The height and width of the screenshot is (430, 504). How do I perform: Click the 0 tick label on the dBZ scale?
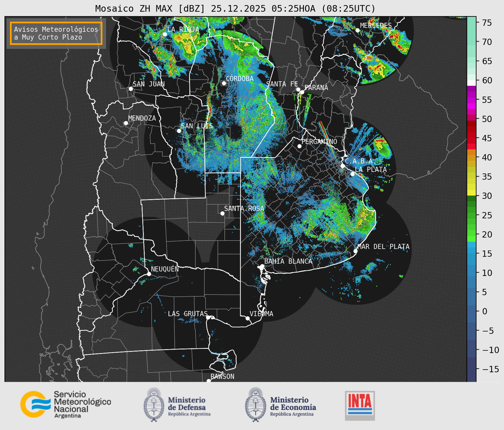[x=484, y=312]
